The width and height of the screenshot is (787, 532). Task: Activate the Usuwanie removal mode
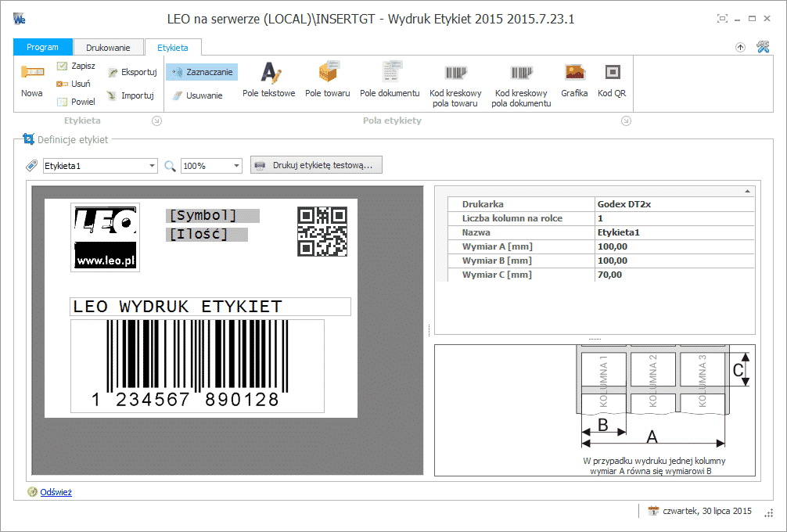click(197, 95)
